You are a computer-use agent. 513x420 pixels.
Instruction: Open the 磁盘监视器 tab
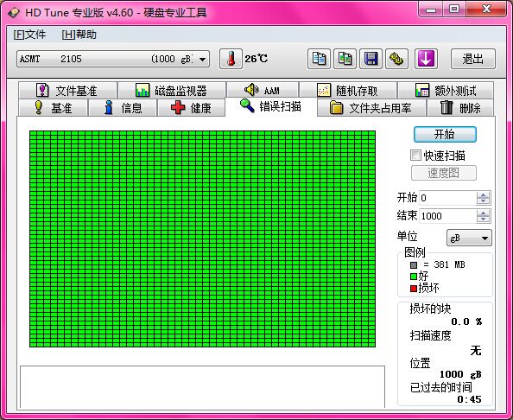172,91
